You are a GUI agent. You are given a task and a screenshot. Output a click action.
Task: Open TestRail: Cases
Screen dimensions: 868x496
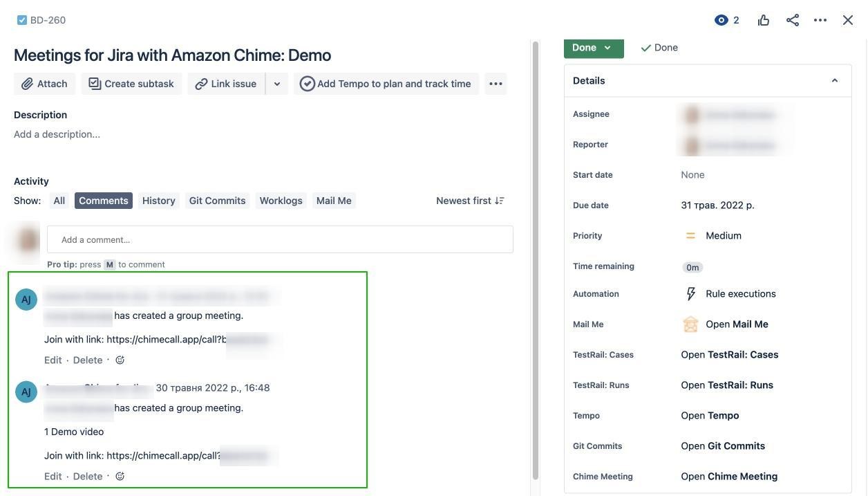click(x=730, y=355)
